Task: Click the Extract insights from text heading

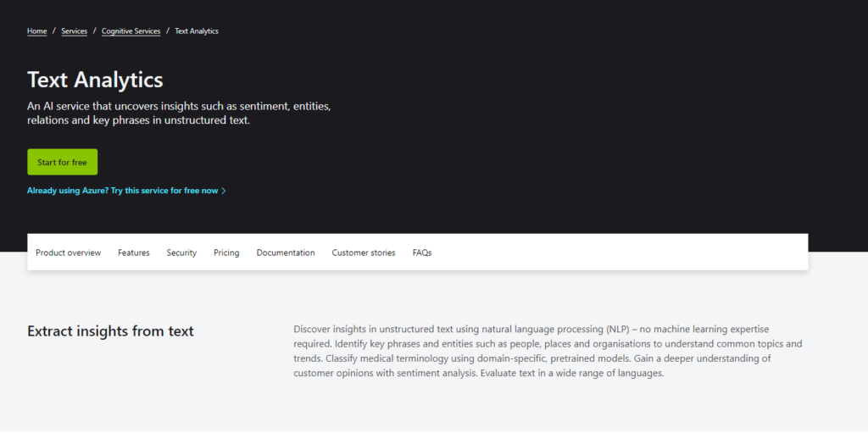Action: click(111, 331)
